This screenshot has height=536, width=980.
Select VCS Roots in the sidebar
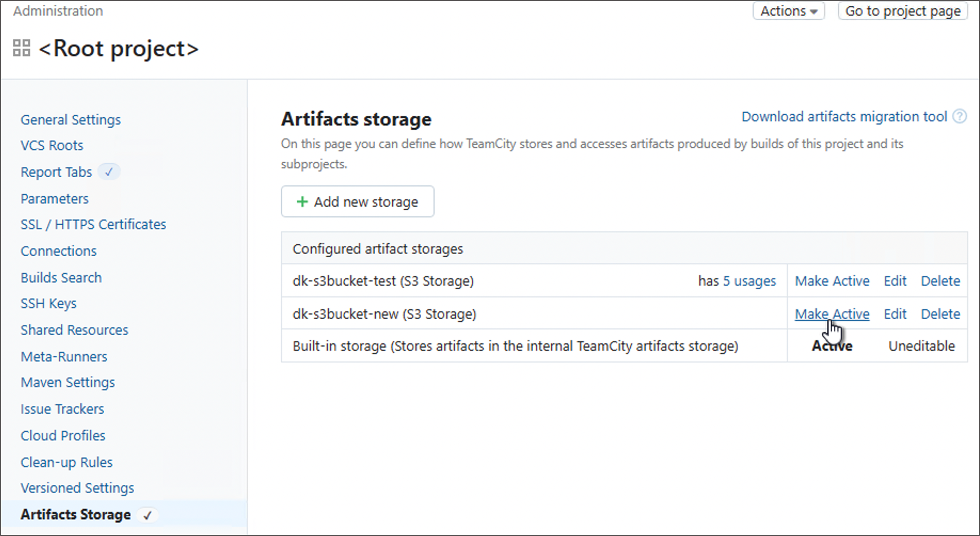(52, 145)
